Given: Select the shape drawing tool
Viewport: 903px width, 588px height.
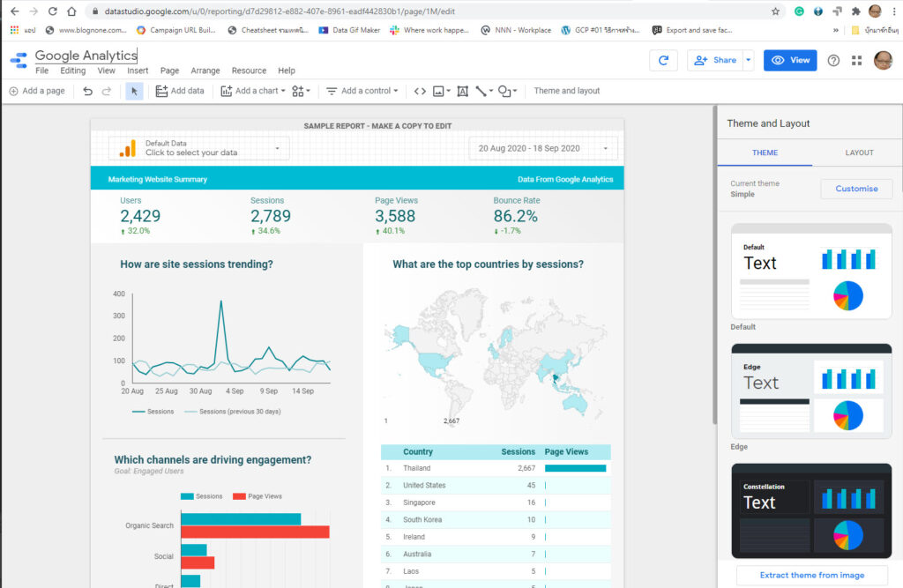Looking at the screenshot, I should tap(504, 91).
